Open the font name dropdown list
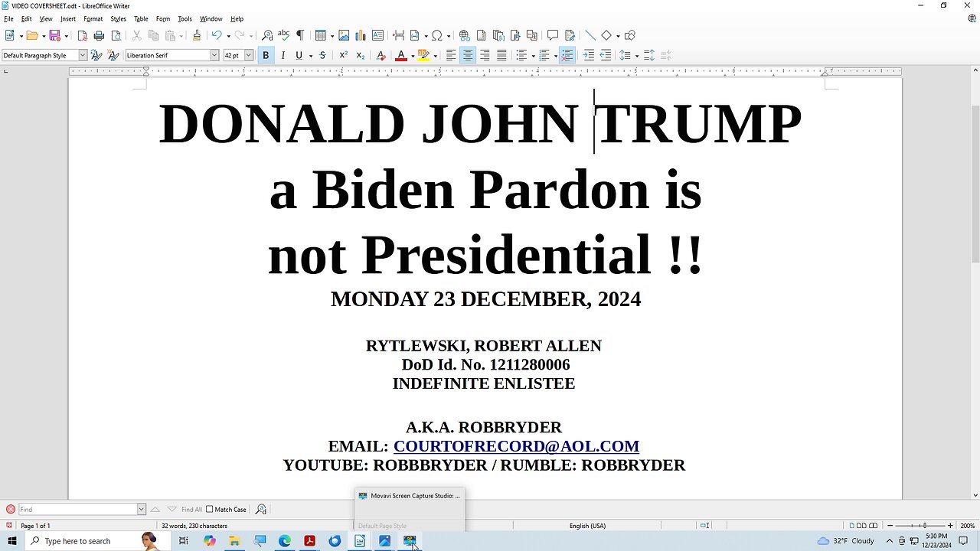Viewport: 980px width, 551px height. pyautogui.click(x=214, y=55)
